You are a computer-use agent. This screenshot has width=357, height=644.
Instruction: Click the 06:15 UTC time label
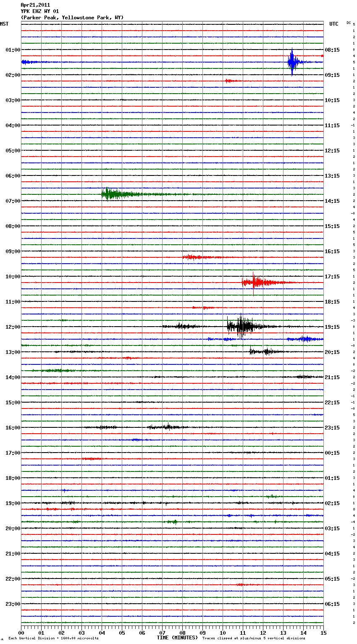(332, 604)
